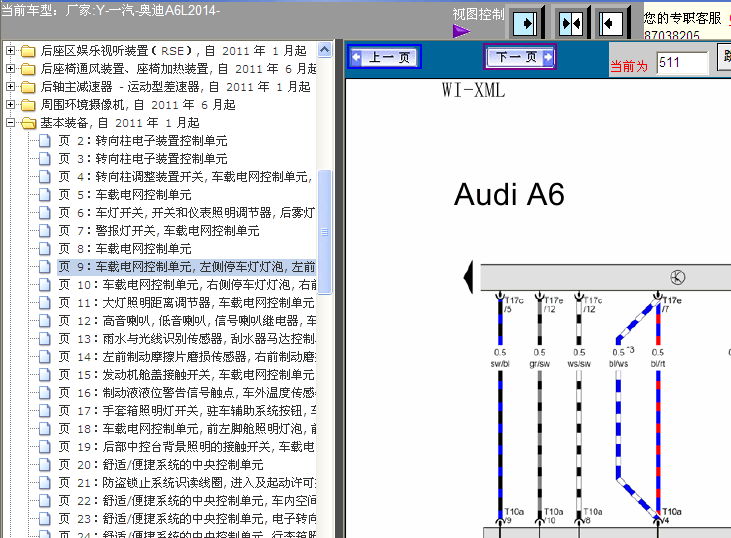Viewport: 731px width, 538px height.
Task: Click the right-arrow view control icon
Action: tap(525, 23)
